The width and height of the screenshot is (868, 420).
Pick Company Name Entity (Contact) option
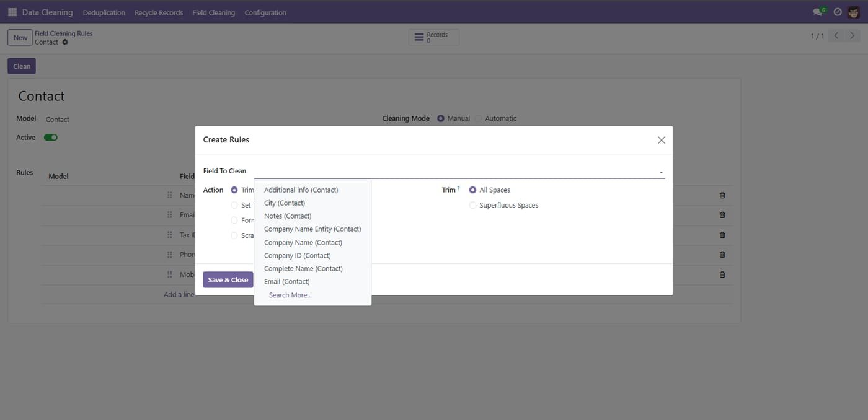[x=312, y=229]
